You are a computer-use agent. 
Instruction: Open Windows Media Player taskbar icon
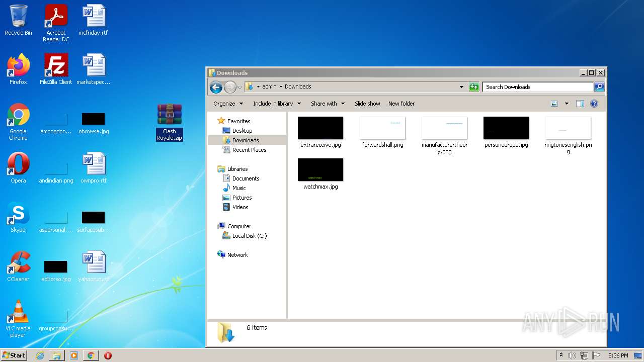74,355
